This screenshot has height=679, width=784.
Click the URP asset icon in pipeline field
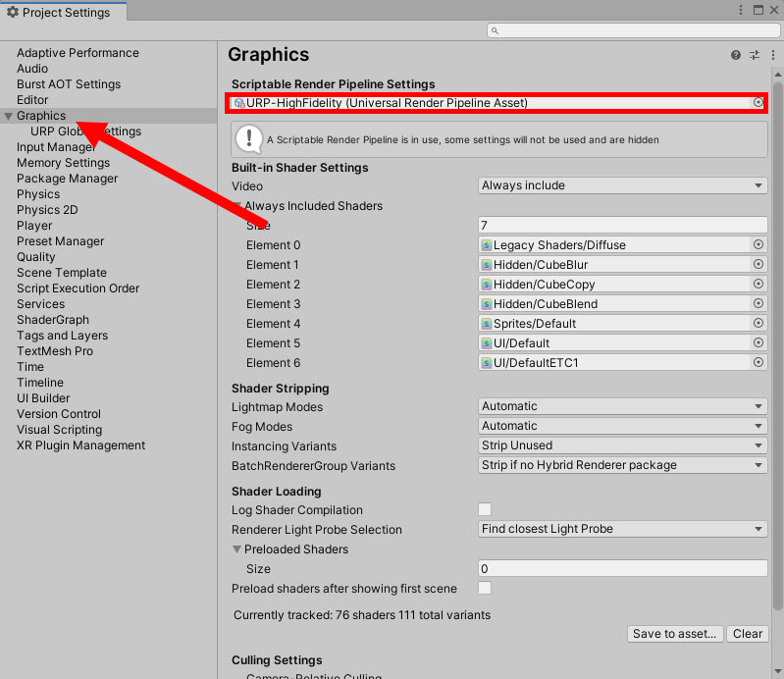[x=239, y=103]
